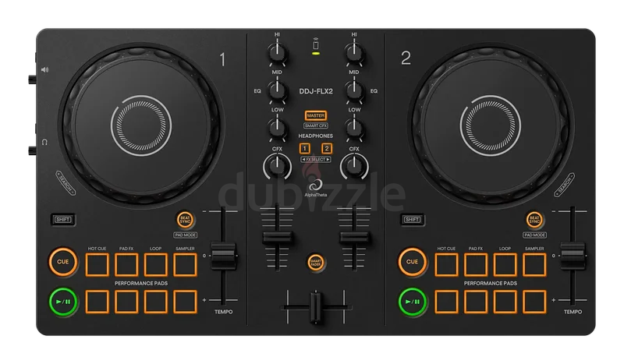Tap deck 1 upper pad under HOT CUE
This screenshot has height=364, width=624.
pos(97,264)
